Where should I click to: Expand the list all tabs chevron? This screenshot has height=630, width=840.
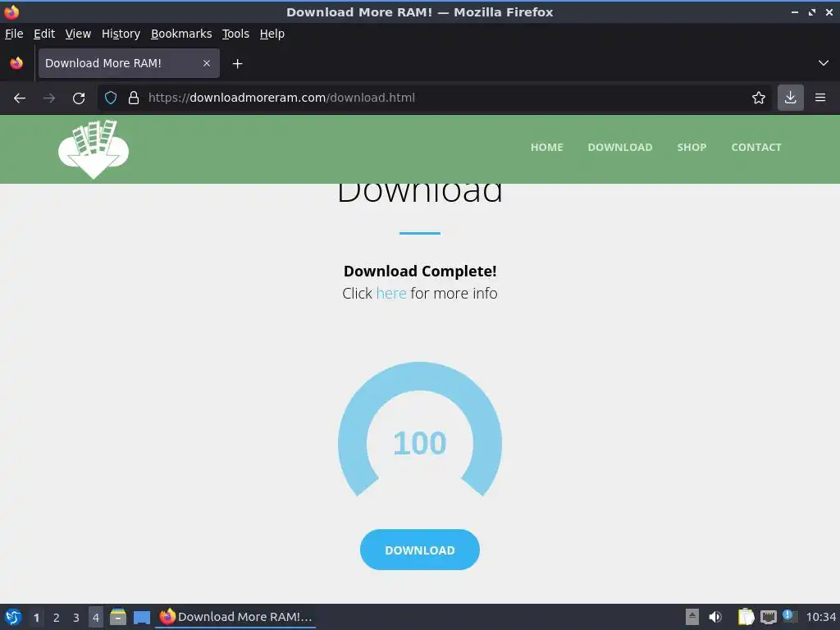[x=824, y=63]
